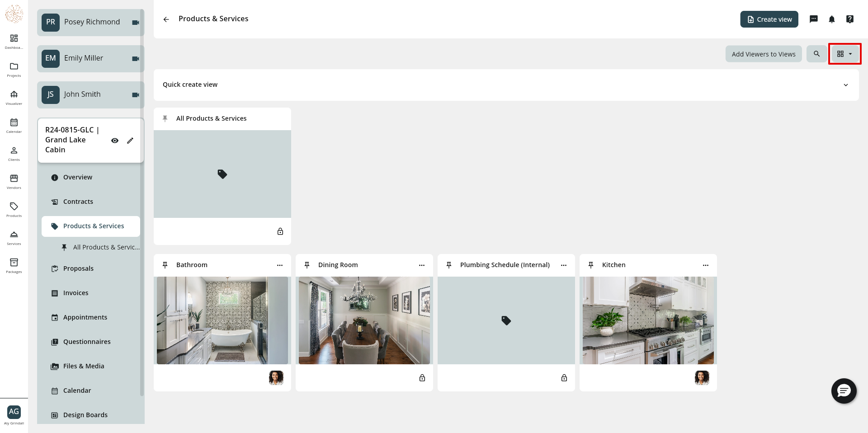Start video call with Posey Richmond

135,23
